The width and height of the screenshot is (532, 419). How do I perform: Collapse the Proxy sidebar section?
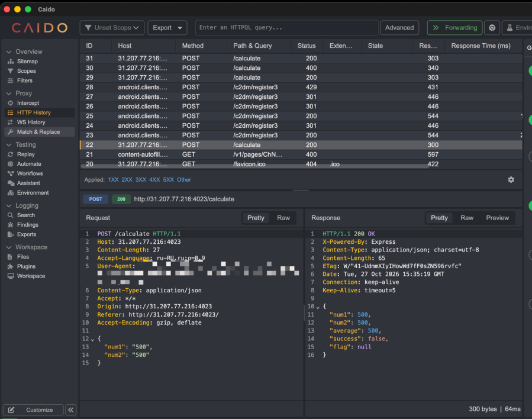(9, 94)
